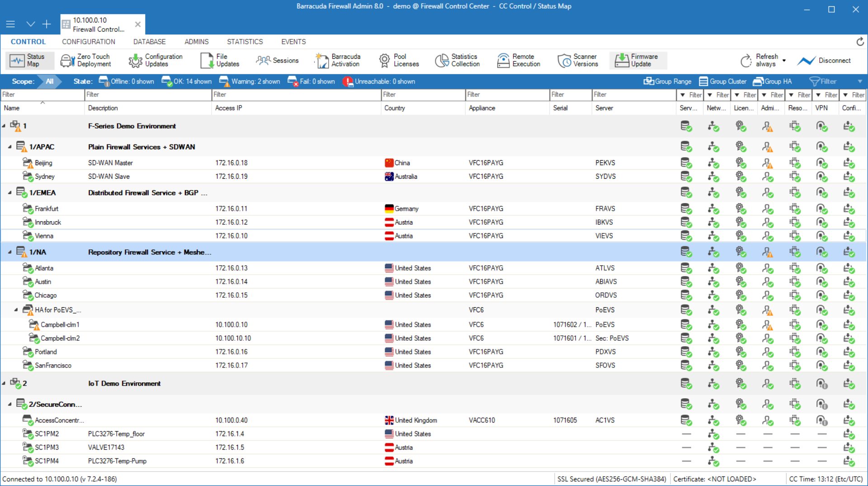The image size is (868, 486).
Task: Toggle the Fail state filter
Action: 311,81
